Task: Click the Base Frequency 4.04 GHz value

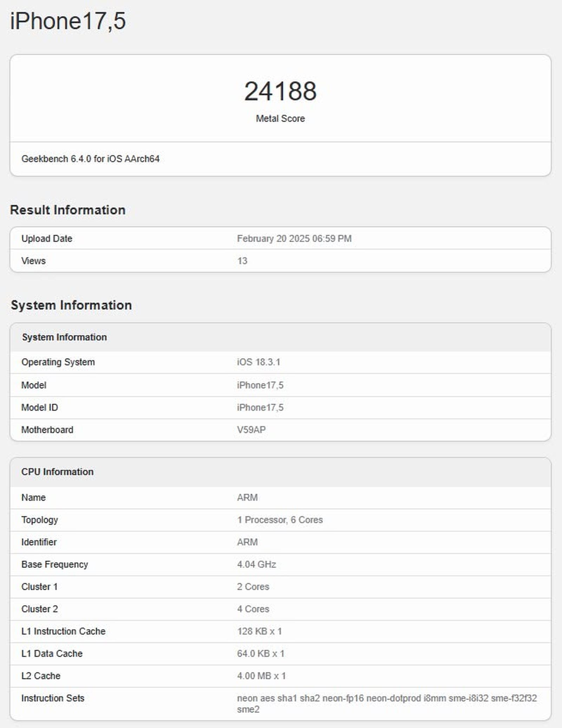Action: (256, 564)
